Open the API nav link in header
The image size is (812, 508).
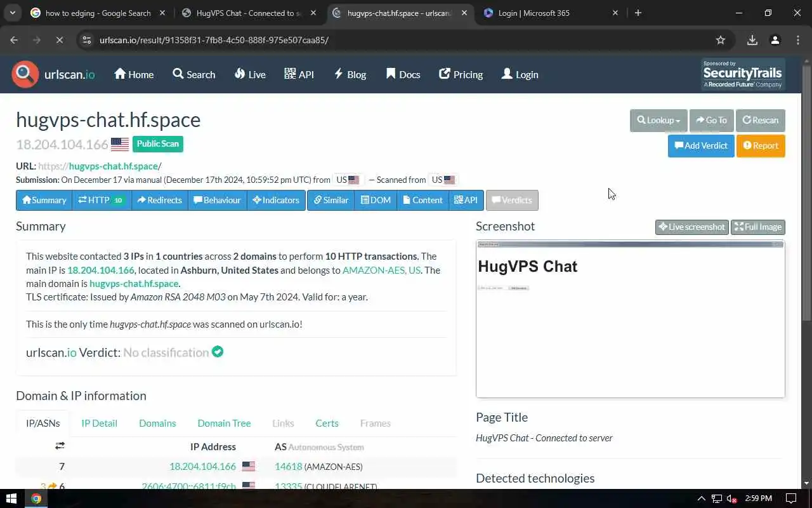tap(299, 74)
